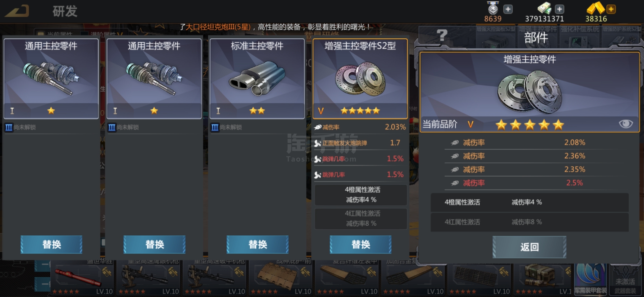The image size is (644, 297).
Task: Add gold bars with the plus icon beside 38316
Action: [611, 9]
